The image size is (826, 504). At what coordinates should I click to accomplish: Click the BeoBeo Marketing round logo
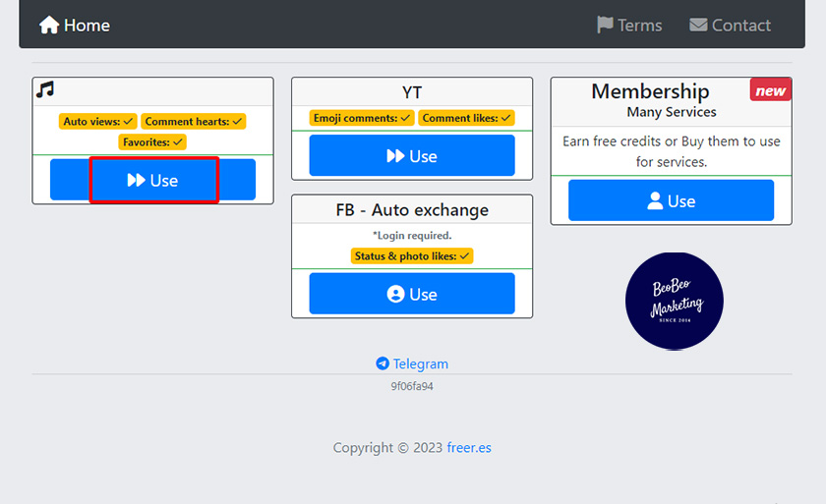click(x=674, y=301)
